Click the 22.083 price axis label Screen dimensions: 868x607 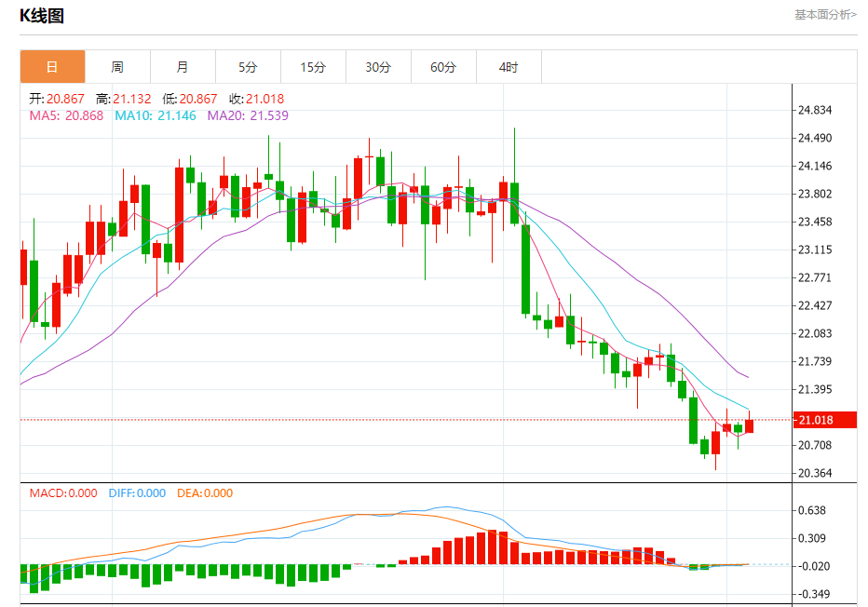tap(815, 333)
